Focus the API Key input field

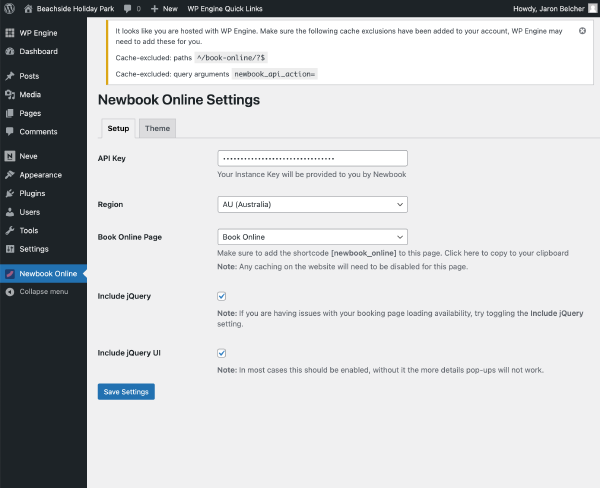click(x=312, y=158)
